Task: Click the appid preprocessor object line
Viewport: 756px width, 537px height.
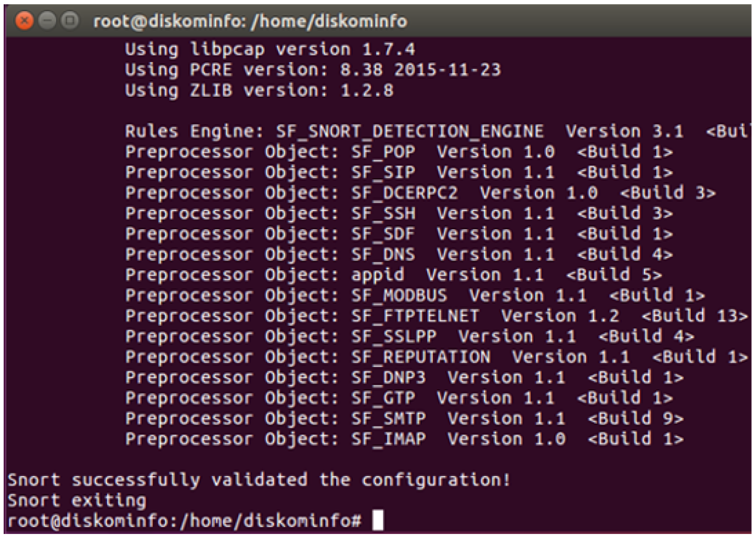Action: [x=393, y=275]
